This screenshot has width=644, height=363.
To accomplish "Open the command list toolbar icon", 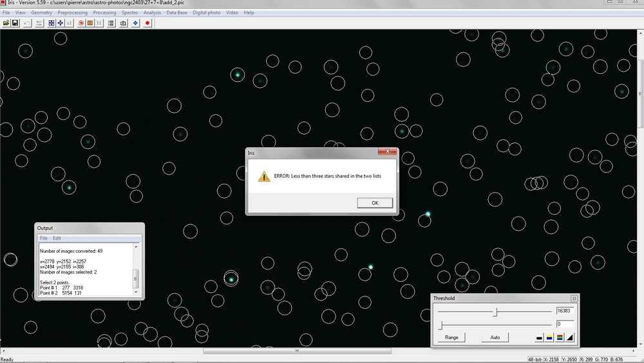I will 111,23.
